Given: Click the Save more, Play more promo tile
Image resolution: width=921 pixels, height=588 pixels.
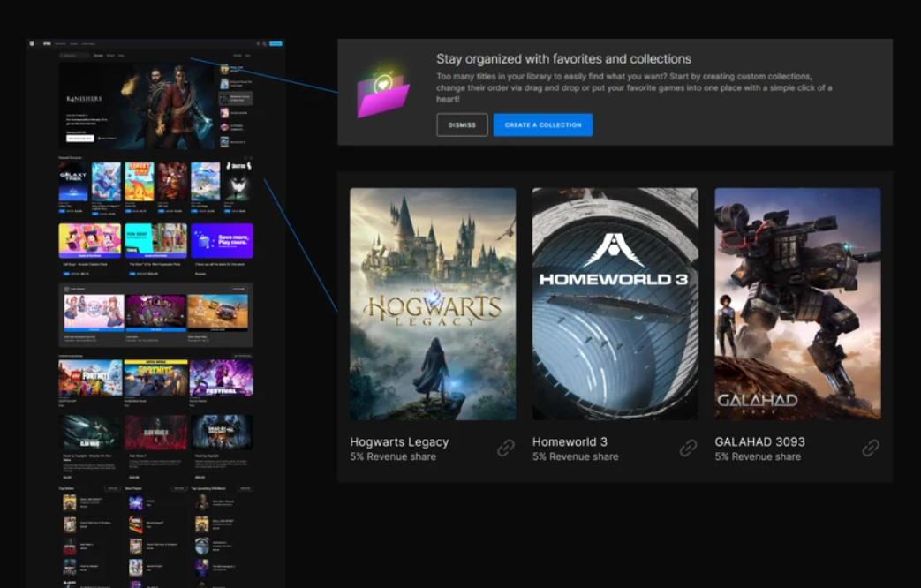Looking at the screenshot, I should tap(222, 240).
